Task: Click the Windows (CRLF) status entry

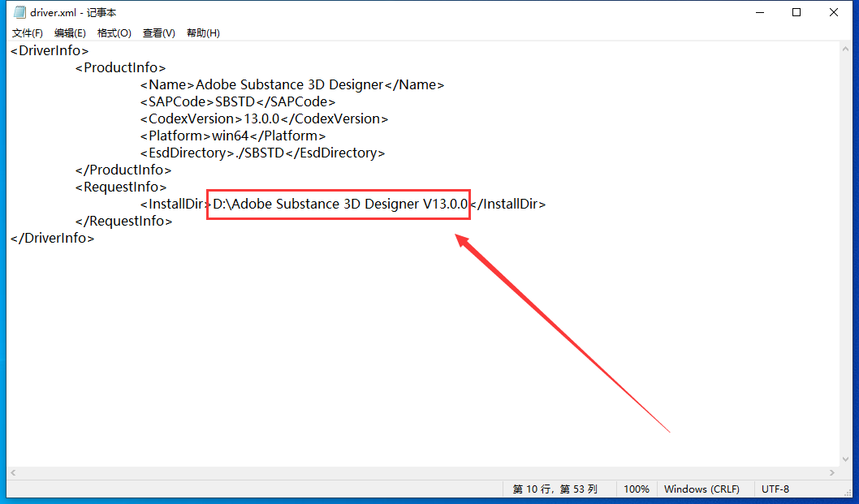Action: (x=701, y=489)
